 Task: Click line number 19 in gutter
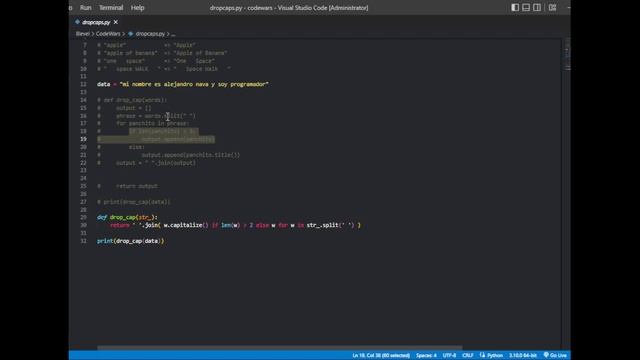pos(83,139)
